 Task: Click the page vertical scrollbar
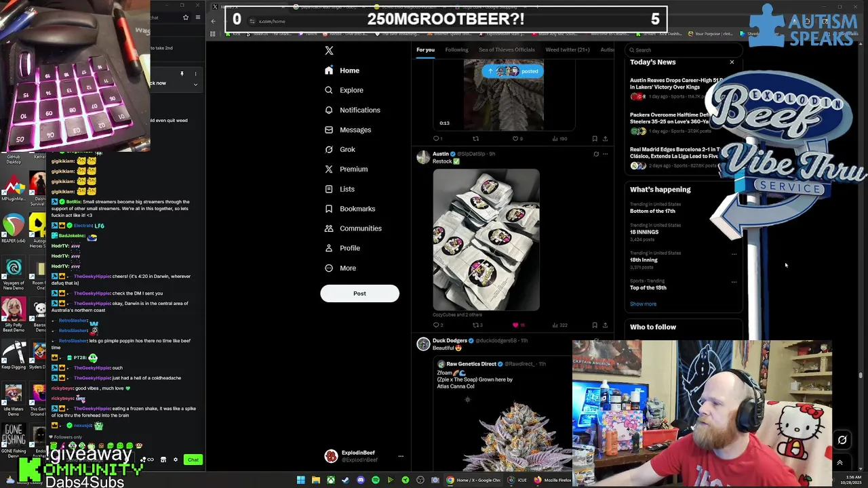pos(860,375)
